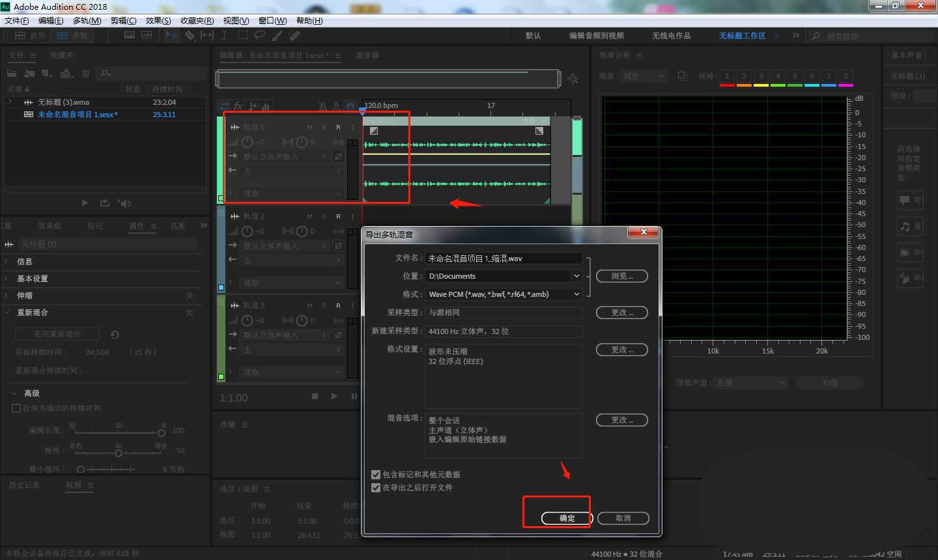Expand the 基本设置 section

[7, 279]
